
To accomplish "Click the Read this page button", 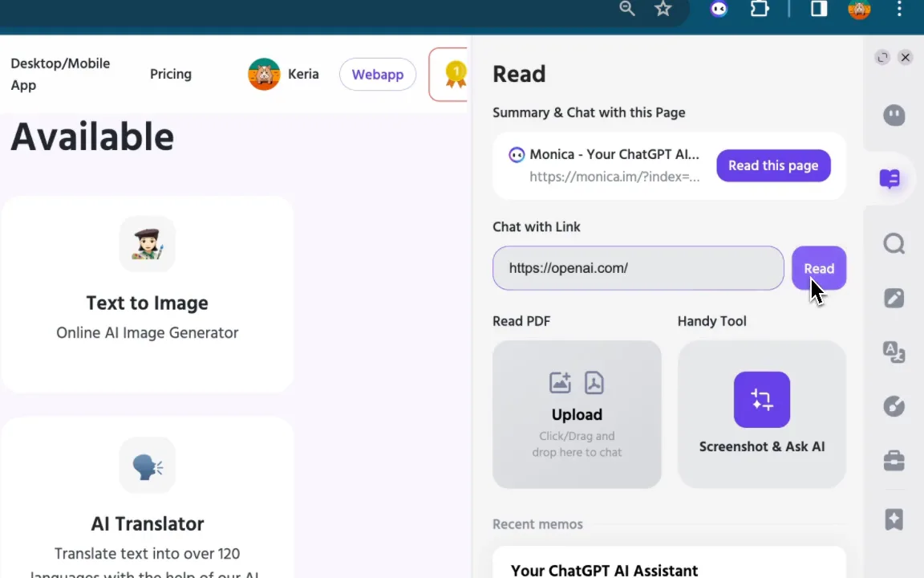I will click(773, 165).
